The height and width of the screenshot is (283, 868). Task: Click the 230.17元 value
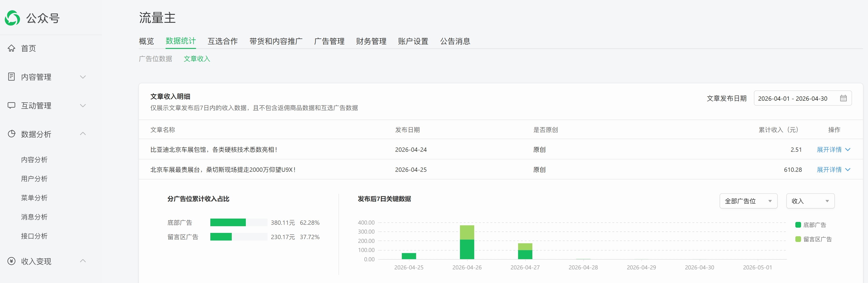[283, 237]
